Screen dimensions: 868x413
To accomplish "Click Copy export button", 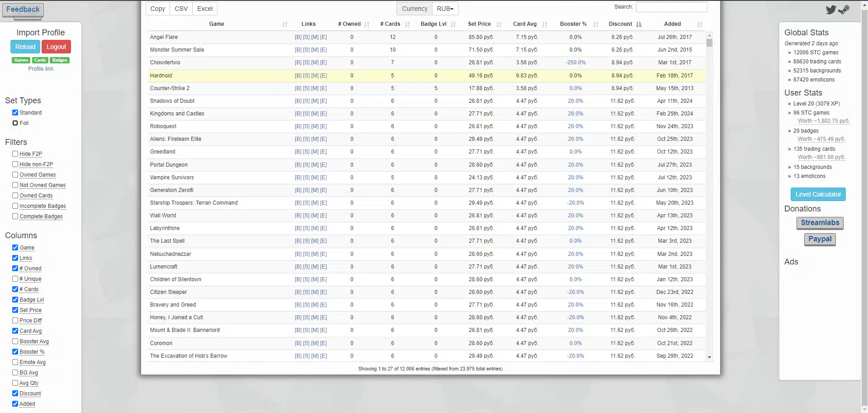I will coord(158,9).
